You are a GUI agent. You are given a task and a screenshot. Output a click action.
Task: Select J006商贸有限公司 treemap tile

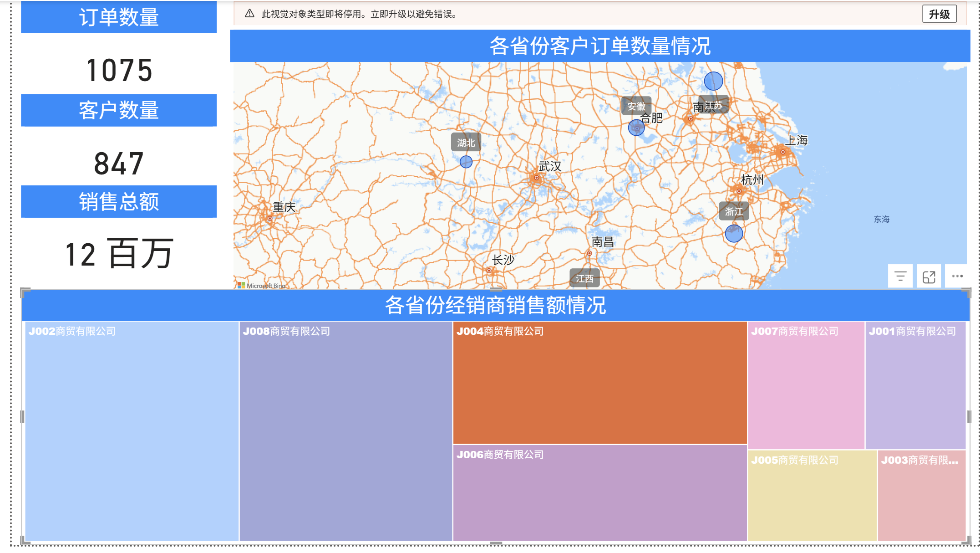599,493
